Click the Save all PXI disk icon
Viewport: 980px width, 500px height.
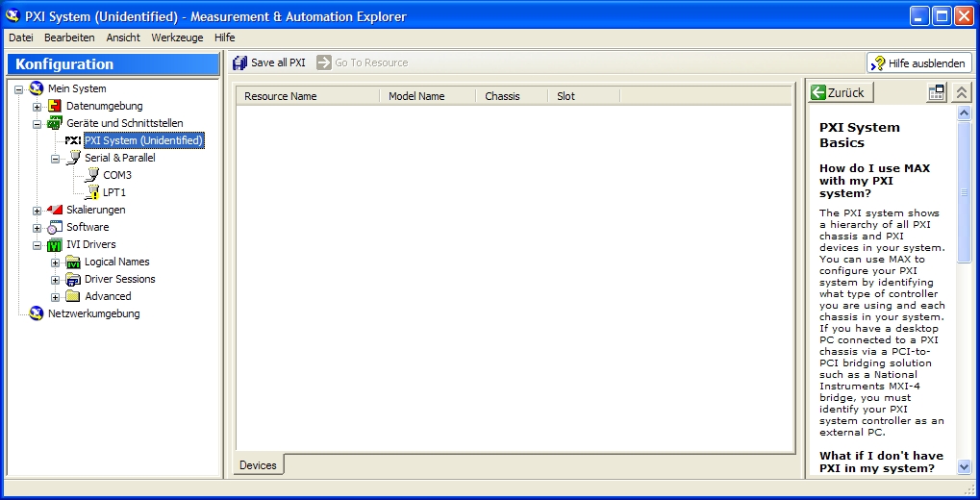point(239,62)
